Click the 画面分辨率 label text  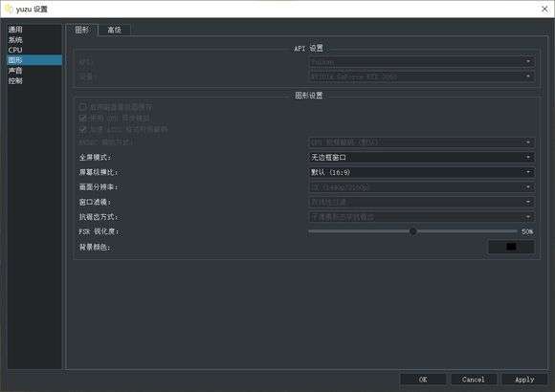99,187
